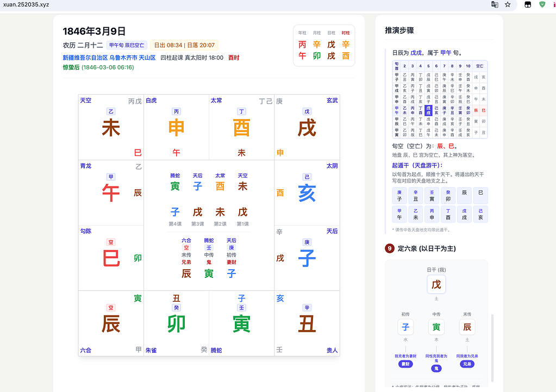
Task: Click the large blue 亥 cell with 太阴
Action: tap(307, 192)
